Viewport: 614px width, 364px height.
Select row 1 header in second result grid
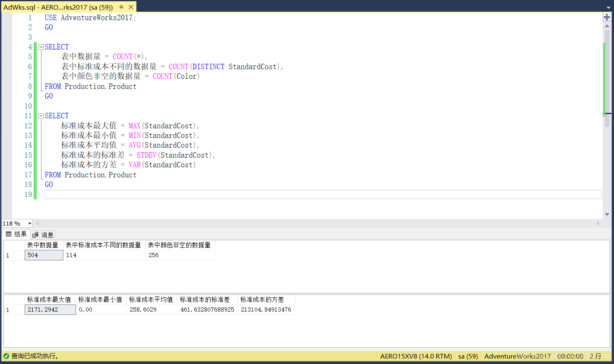click(14, 309)
